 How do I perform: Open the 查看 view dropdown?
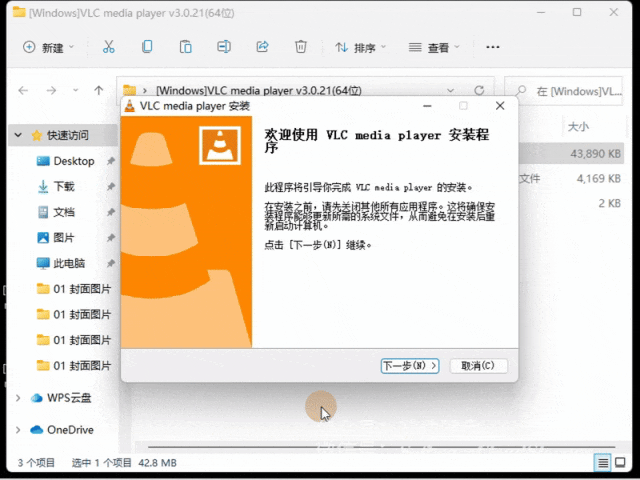click(434, 47)
